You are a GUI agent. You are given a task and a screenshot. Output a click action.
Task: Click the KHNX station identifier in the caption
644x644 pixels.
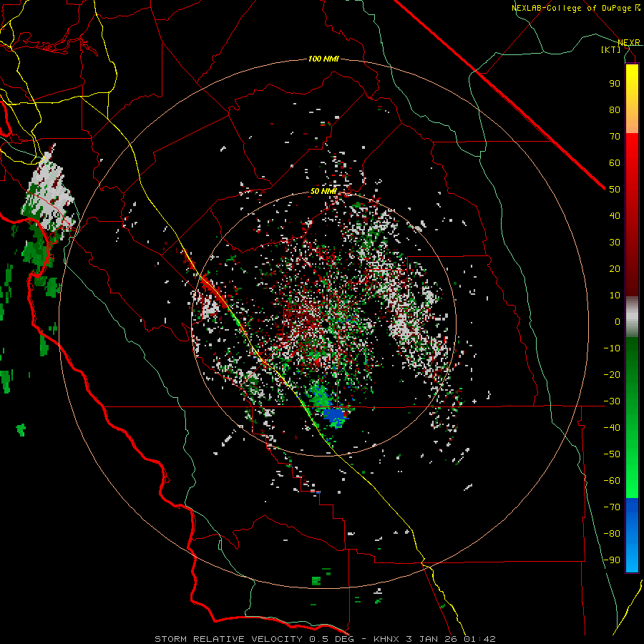tap(386, 639)
